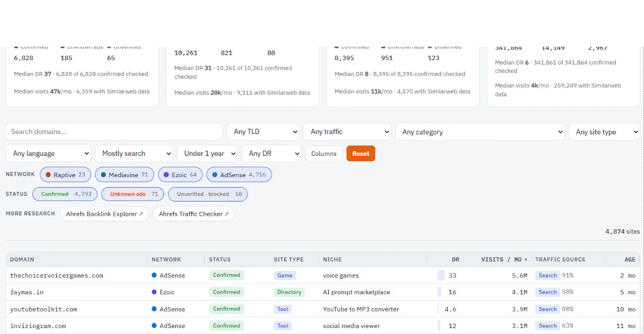
Task: Click the 4.1M visits value
Action: (520, 292)
